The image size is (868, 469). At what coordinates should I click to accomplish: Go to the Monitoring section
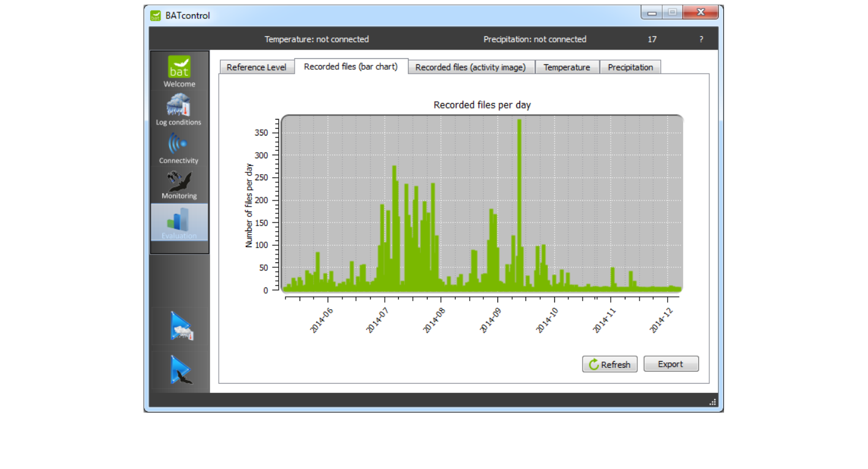179,185
